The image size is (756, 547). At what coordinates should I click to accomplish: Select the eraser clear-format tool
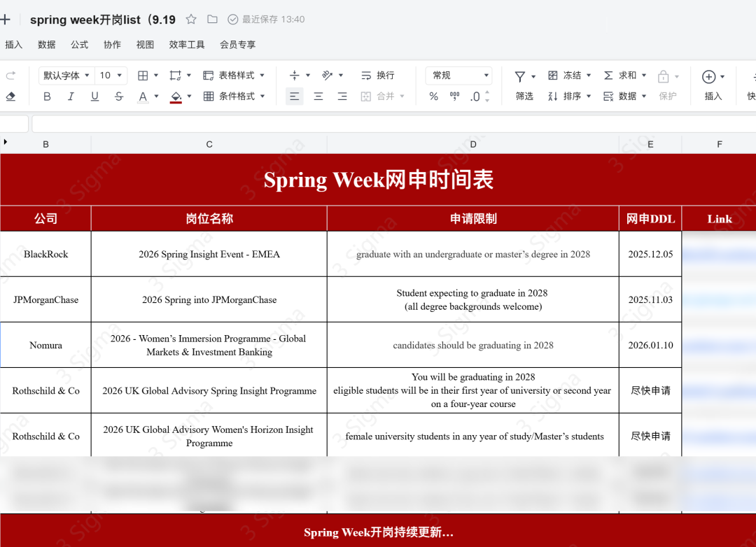[x=10, y=97]
